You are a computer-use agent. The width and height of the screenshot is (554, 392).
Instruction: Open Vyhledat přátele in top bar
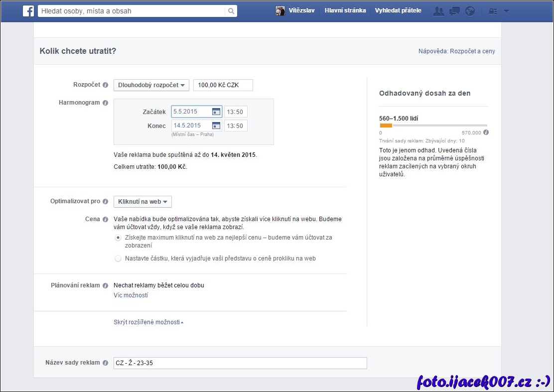[398, 10]
